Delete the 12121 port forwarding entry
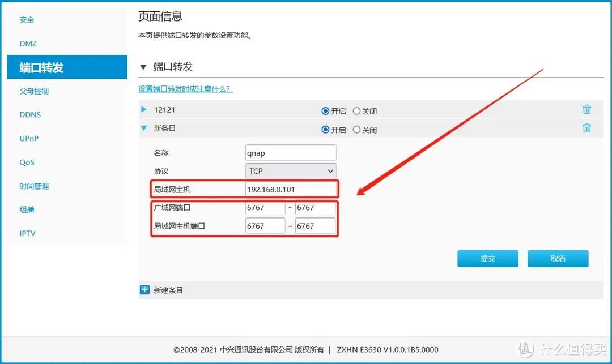This screenshot has height=364, width=612. coord(586,110)
